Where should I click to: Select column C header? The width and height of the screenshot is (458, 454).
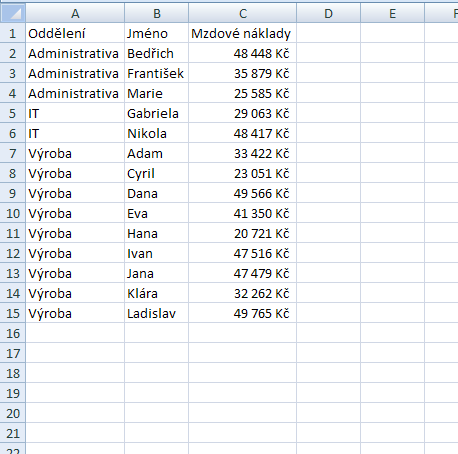pyautogui.click(x=242, y=13)
